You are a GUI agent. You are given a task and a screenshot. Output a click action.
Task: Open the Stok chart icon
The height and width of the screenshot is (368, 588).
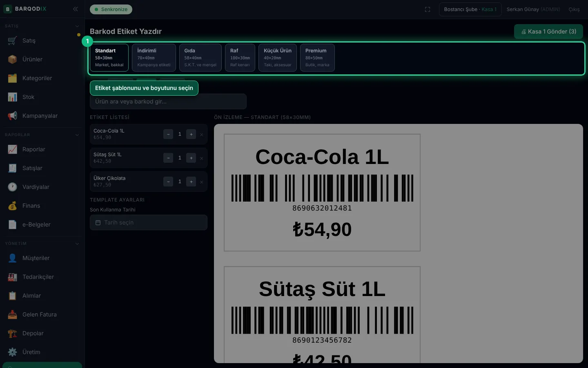click(x=12, y=97)
